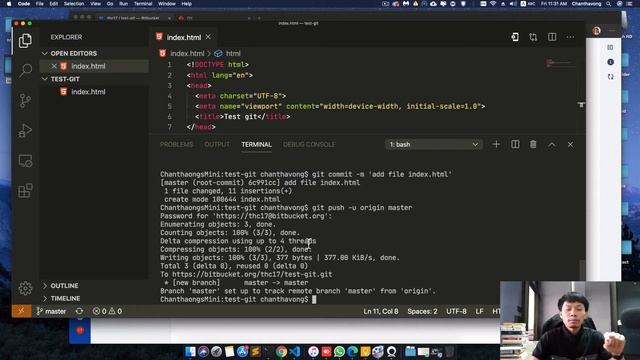The height and width of the screenshot is (360, 640).
Task: Switch to the Output panel tab
Action: click(217, 144)
